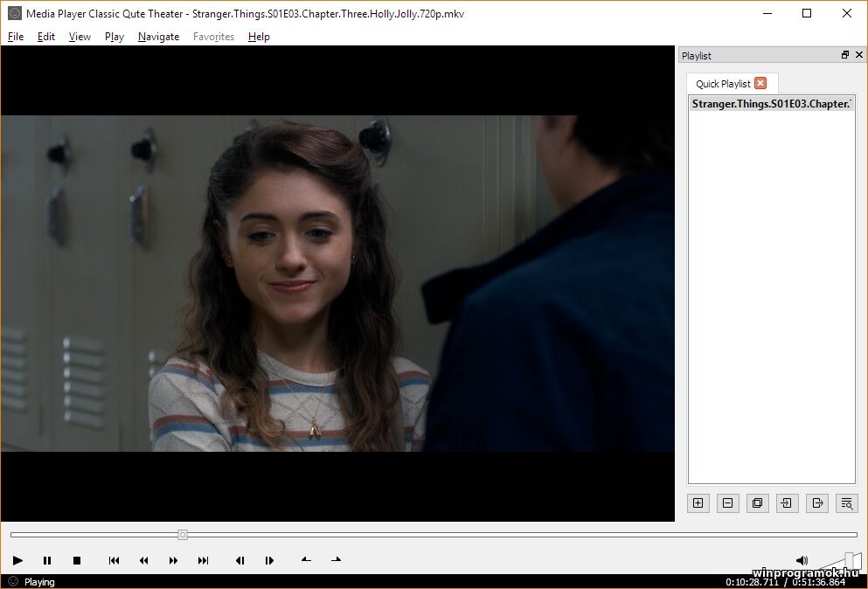The width and height of the screenshot is (868, 589).
Task: Duplicate the current playlist entry
Action: coord(757,503)
